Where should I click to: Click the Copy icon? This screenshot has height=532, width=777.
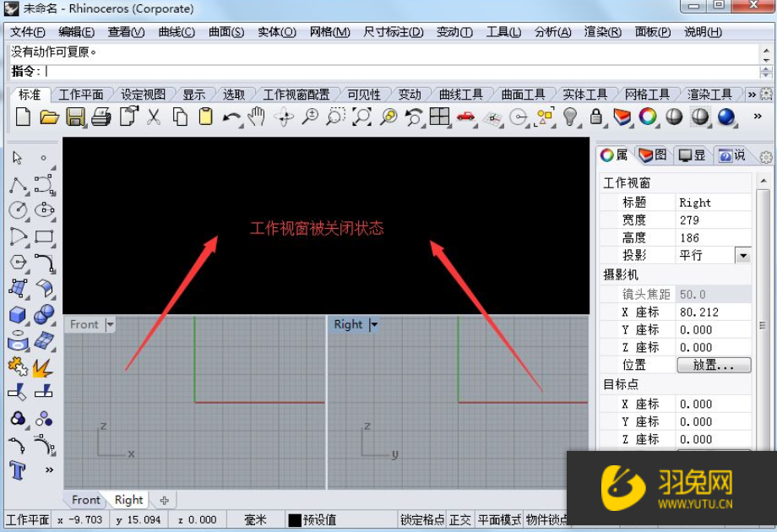[180, 117]
